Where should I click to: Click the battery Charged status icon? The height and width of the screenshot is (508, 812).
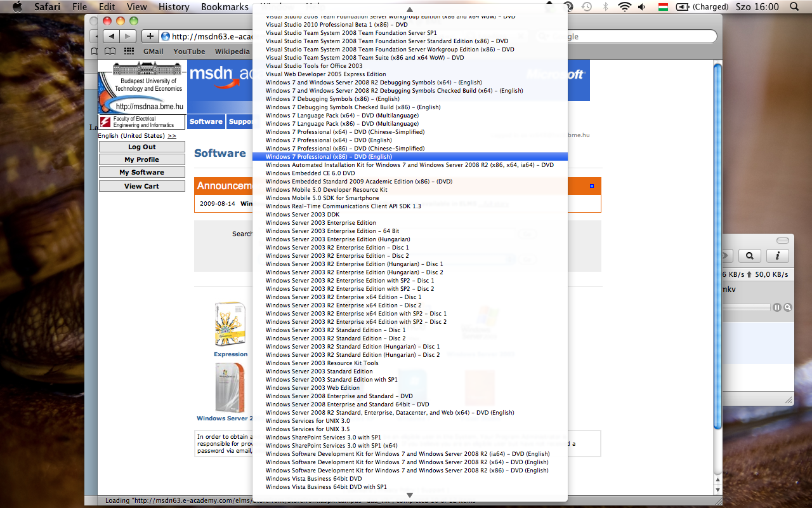(702, 7)
